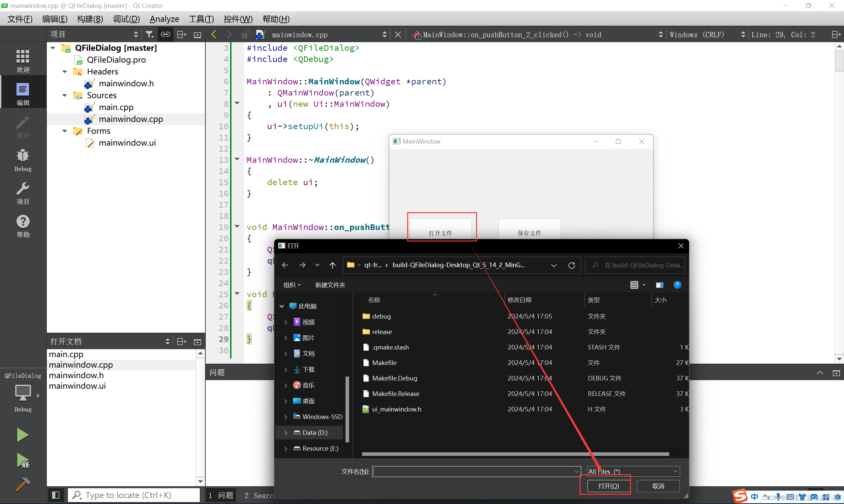Viewport: 844px width, 504px height.
Task: Click the file name input field
Action: point(474,471)
